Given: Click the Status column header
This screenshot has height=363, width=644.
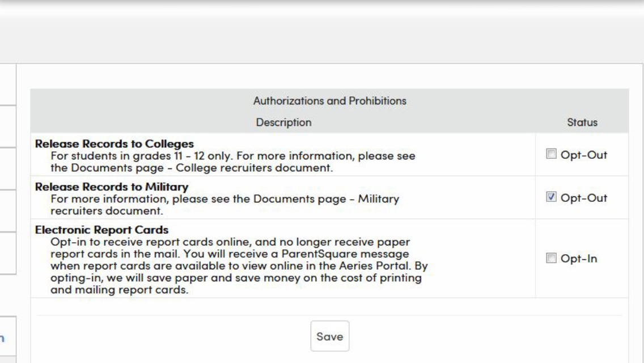Looking at the screenshot, I should (x=582, y=123).
